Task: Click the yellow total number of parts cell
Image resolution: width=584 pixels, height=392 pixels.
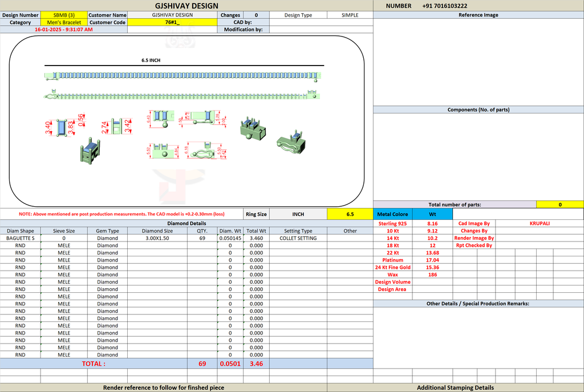Action: click(x=560, y=205)
